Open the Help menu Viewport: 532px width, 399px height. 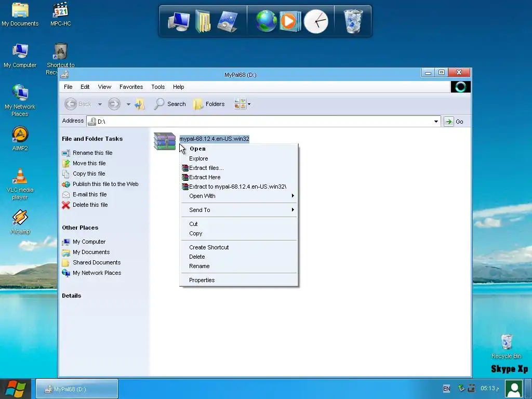pyautogui.click(x=179, y=87)
